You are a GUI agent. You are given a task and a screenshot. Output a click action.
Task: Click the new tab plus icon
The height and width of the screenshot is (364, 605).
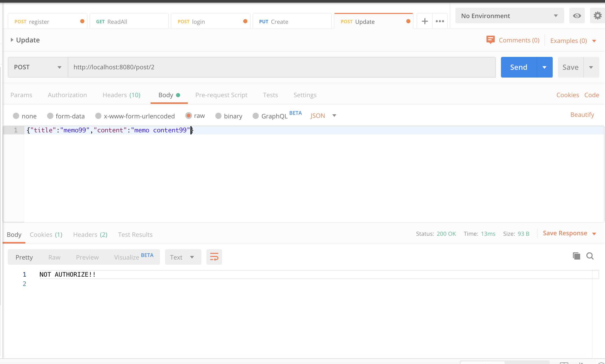click(x=425, y=21)
